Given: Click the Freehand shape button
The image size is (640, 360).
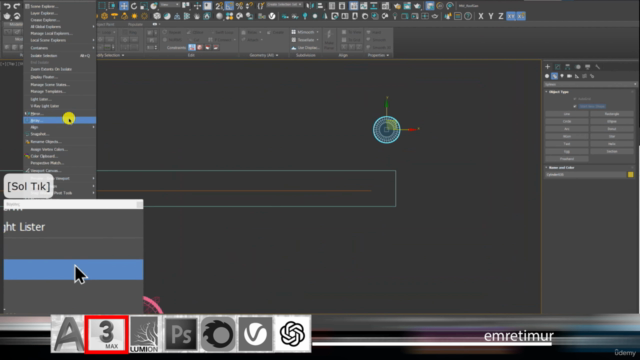Looking at the screenshot, I should (x=567, y=159).
